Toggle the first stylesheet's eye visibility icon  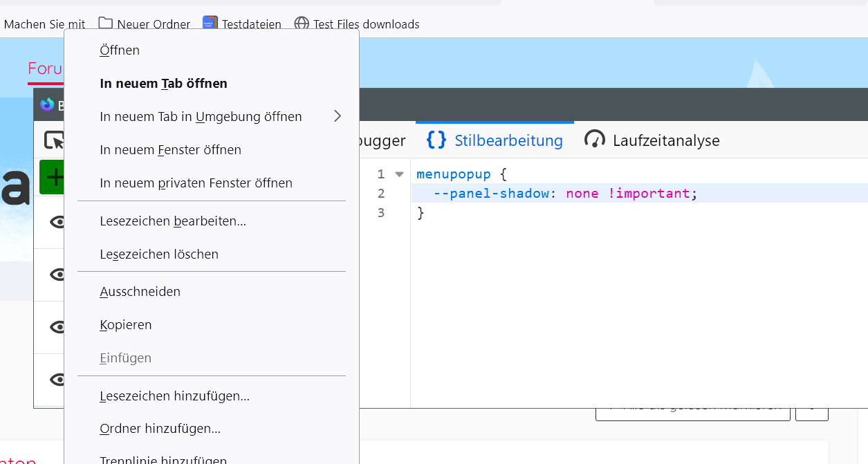tap(58, 222)
